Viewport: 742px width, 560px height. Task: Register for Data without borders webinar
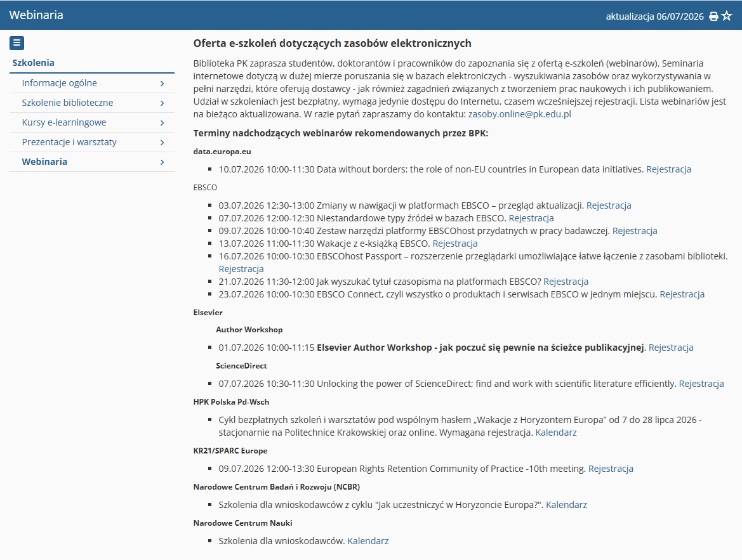(668, 169)
